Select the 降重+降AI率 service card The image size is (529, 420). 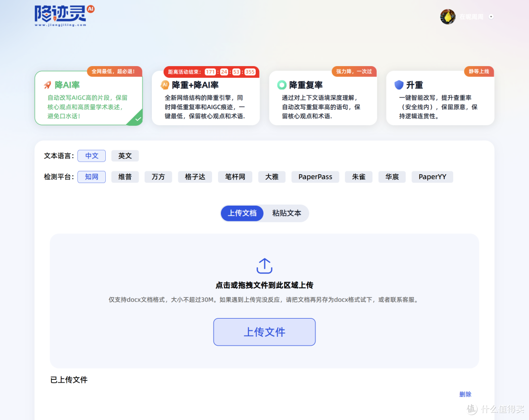tap(206, 98)
